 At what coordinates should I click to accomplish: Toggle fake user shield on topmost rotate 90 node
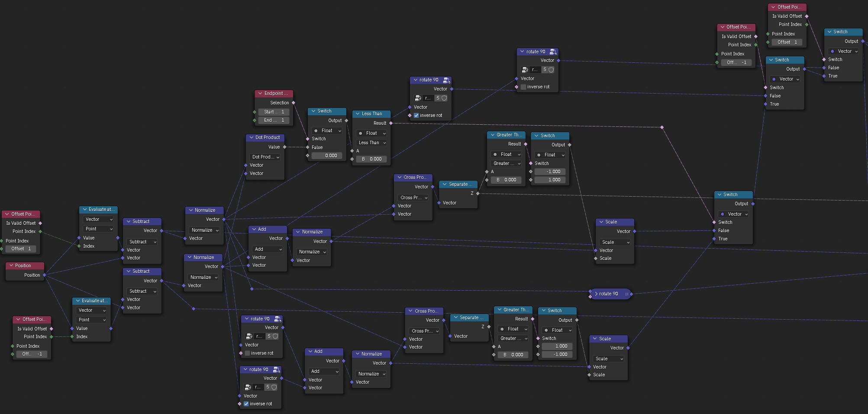551,70
